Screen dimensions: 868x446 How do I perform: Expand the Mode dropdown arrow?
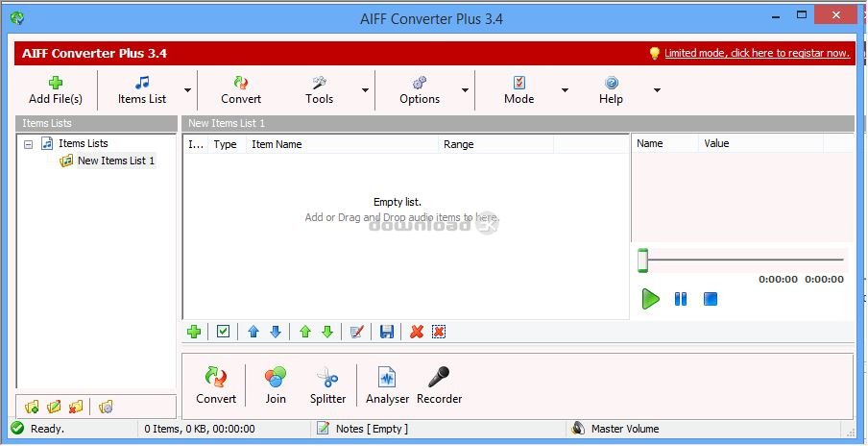point(565,90)
